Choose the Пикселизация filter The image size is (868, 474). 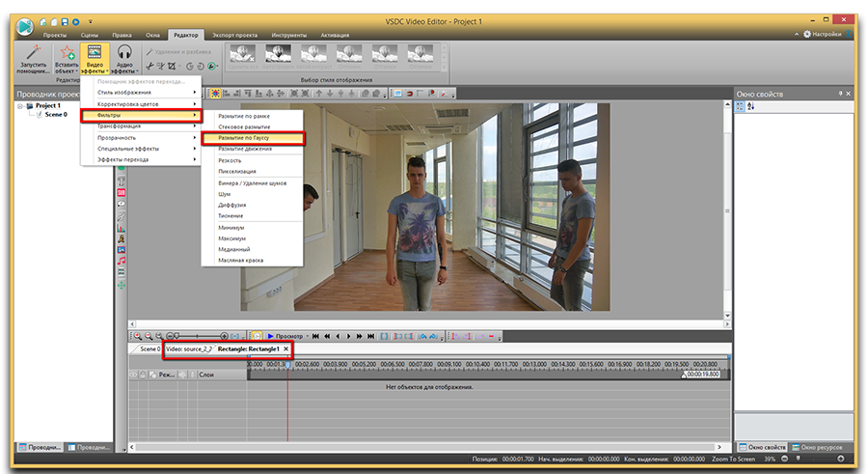(x=253, y=171)
